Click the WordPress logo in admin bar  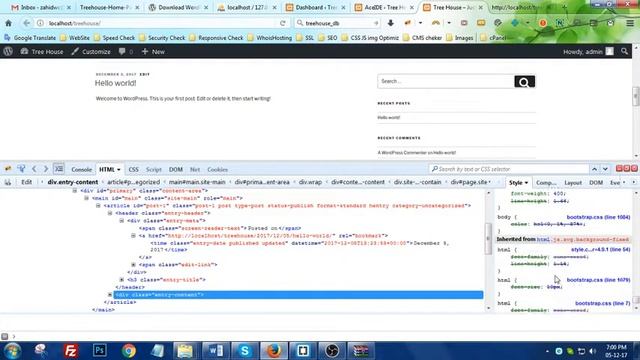[8, 51]
